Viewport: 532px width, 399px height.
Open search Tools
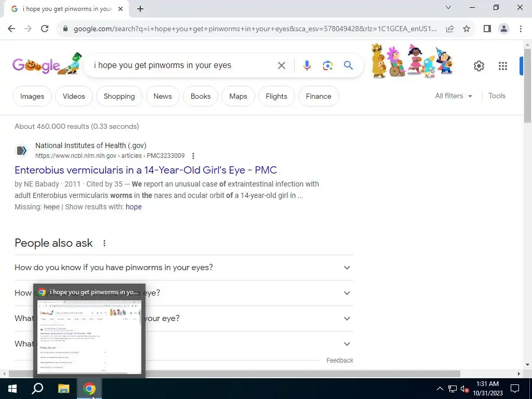coord(497,96)
